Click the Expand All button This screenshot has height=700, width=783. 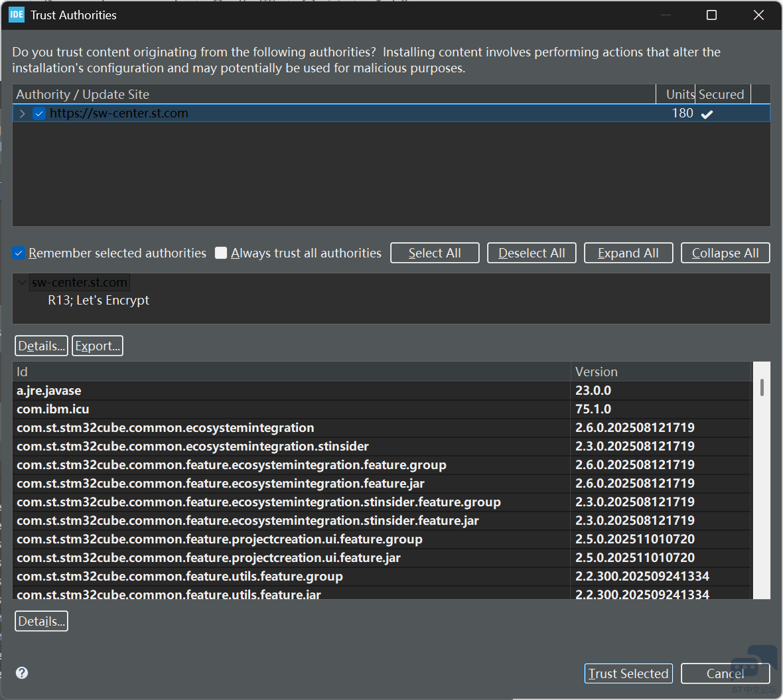point(628,253)
